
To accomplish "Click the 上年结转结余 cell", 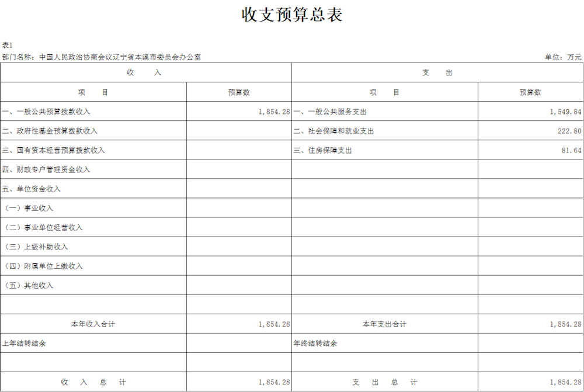I will (93, 343).
